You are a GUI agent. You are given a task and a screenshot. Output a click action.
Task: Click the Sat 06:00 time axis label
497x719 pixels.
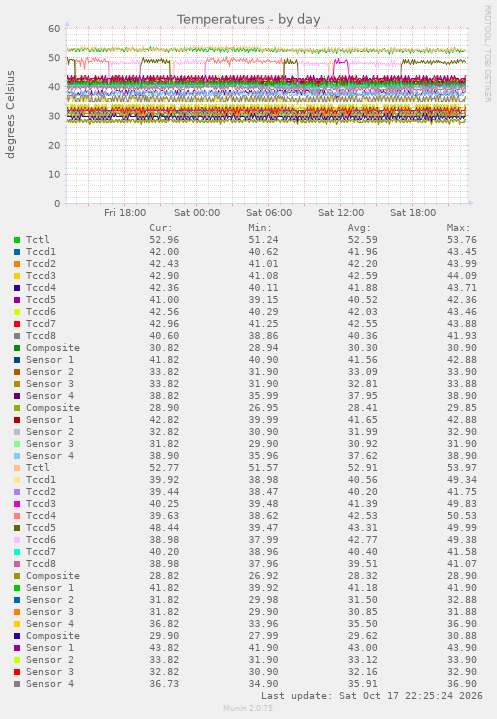[269, 213]
